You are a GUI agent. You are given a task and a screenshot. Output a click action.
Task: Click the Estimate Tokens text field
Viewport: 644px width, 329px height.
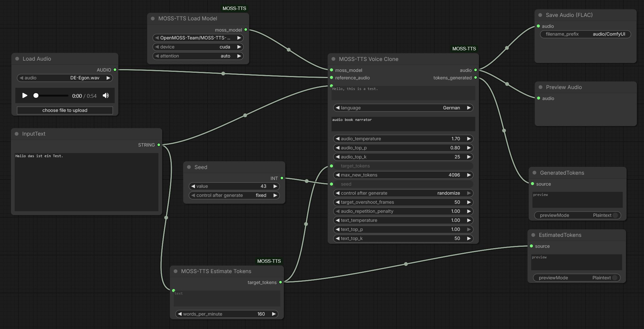point(227,298)
